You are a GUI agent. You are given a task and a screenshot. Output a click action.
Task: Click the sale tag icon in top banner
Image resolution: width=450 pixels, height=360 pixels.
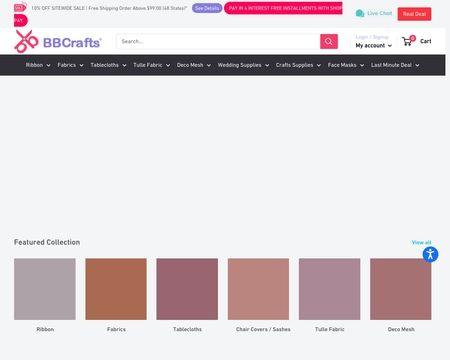[x=20, y=7]
